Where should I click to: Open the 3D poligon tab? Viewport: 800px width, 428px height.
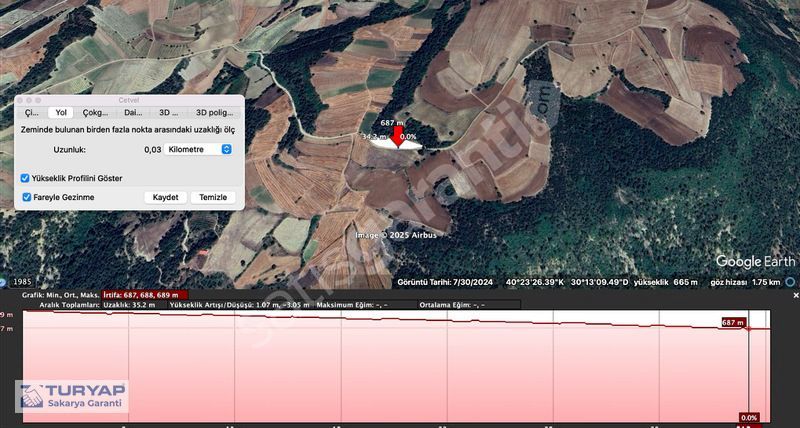214,113
